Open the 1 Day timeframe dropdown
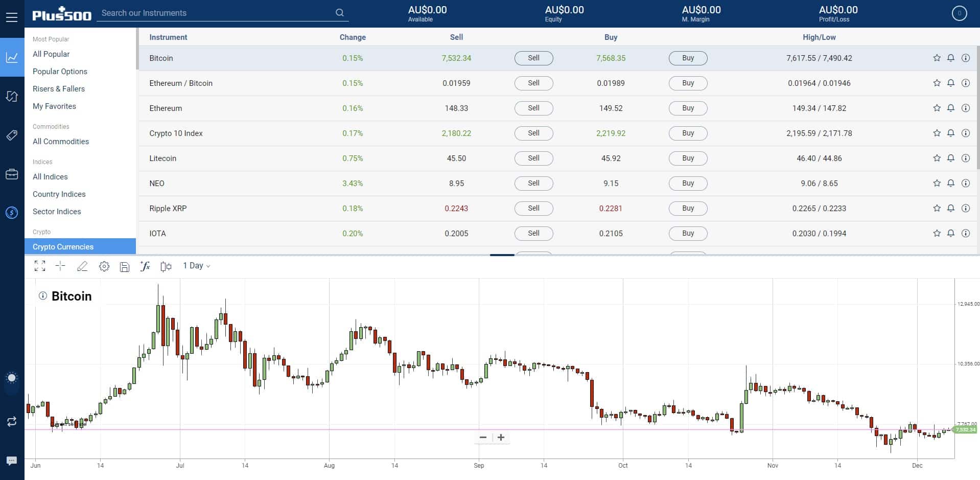The image size is (980, 480). pos(197,266)
